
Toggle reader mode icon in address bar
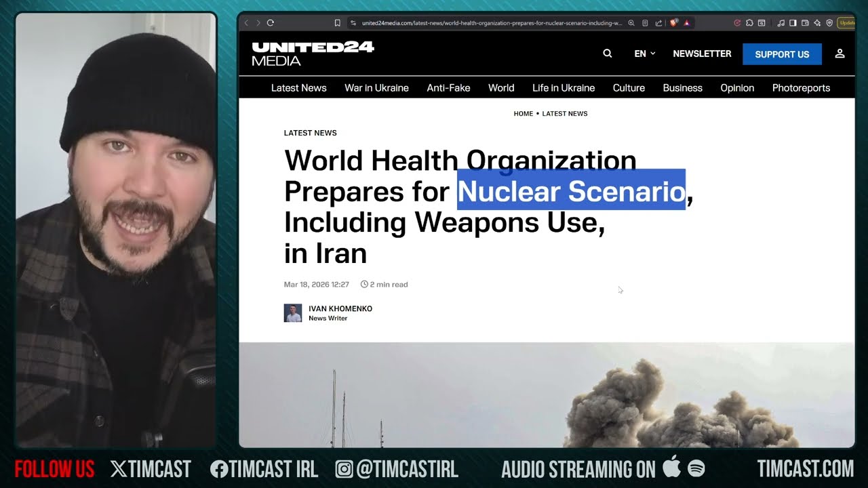[x=645, y=23]
